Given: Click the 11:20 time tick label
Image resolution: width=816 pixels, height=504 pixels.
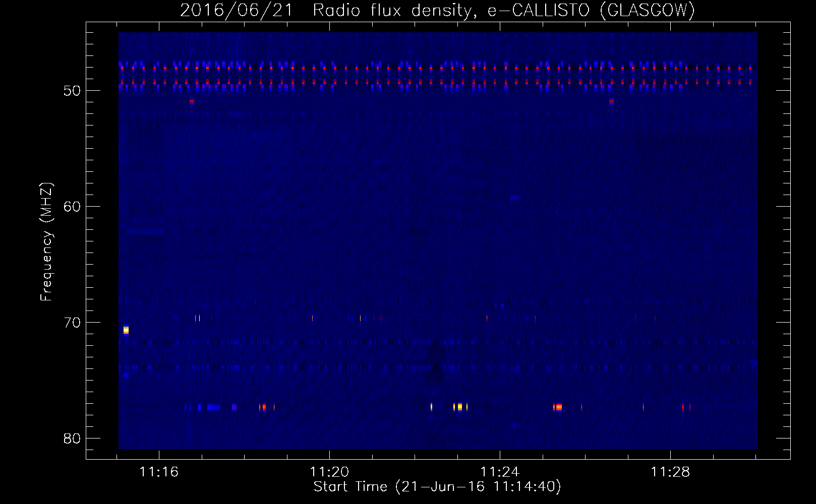Looking at the screenshot, I should tap(329, 472).
